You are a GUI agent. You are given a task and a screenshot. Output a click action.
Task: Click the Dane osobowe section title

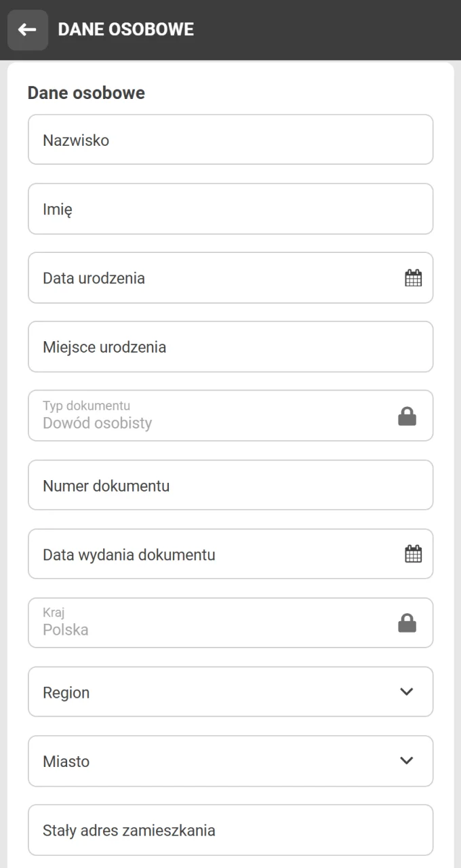pos(86,93)
